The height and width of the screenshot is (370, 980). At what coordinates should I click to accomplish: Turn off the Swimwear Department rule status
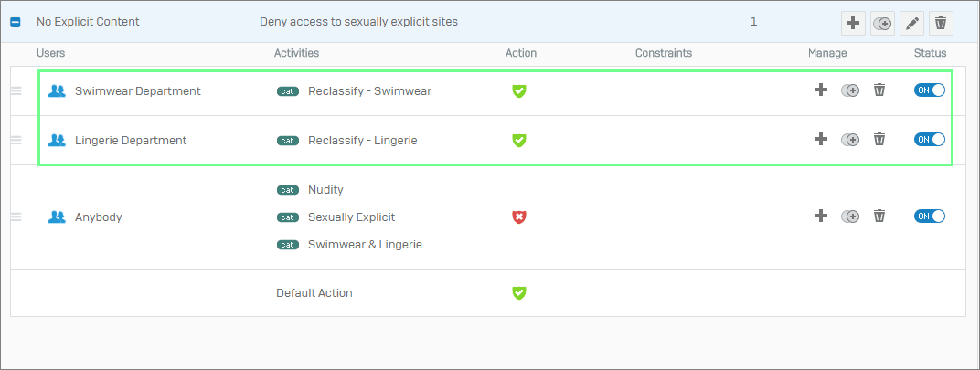pos(930,90)
